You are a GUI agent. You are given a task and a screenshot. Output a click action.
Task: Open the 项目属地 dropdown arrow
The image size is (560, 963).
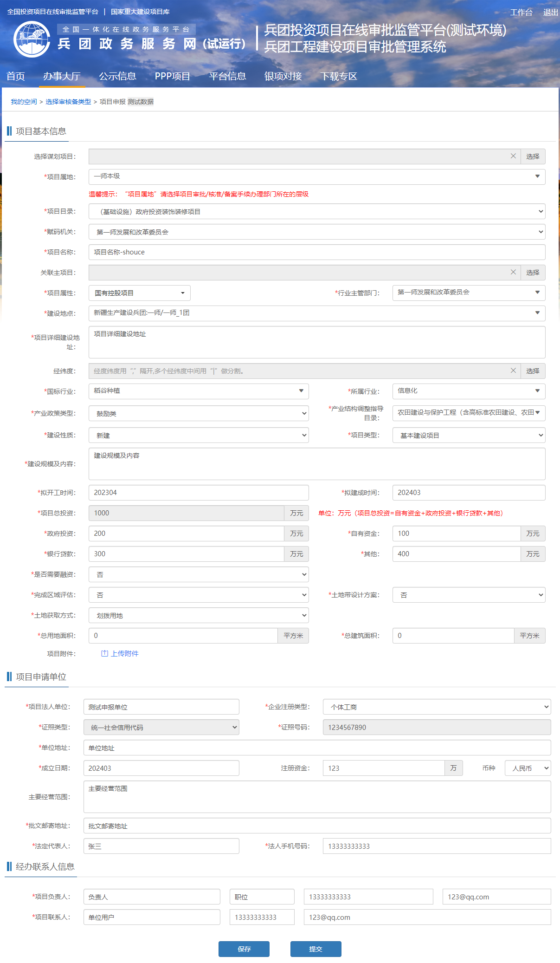tap(537, 176)
